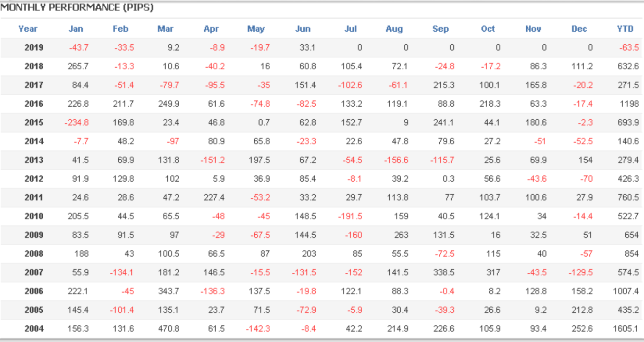Image resolution: width=644 pixels, height=342 pixels.
Task: Select the 2016 year row label
Action: [34, 104]
